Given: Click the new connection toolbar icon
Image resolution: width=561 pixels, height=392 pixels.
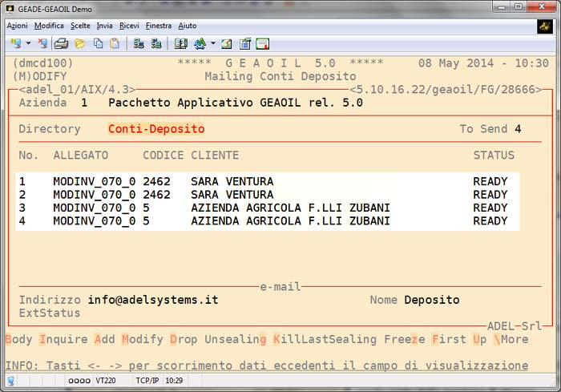Looking at the screenshot, I should pos(14,43).
